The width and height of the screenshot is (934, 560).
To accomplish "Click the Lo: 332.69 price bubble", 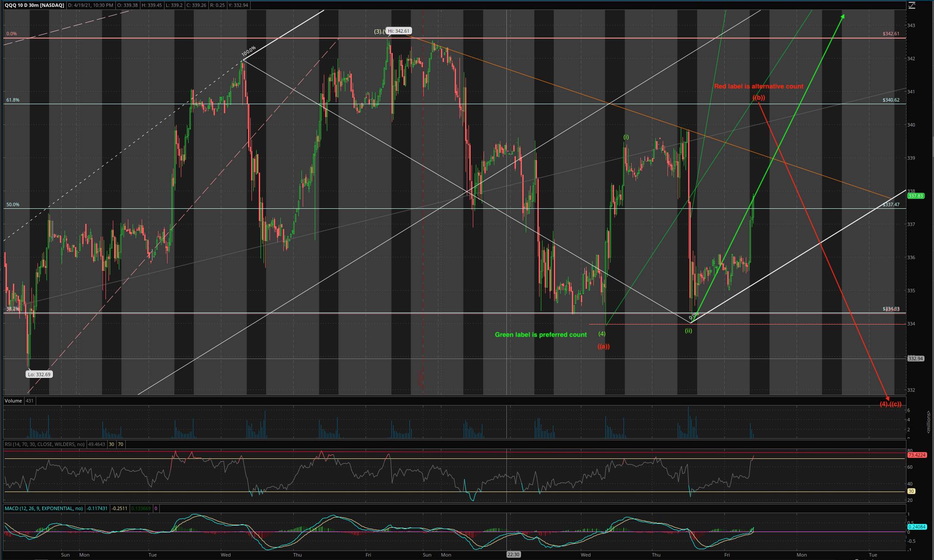I will pos(39,374).
